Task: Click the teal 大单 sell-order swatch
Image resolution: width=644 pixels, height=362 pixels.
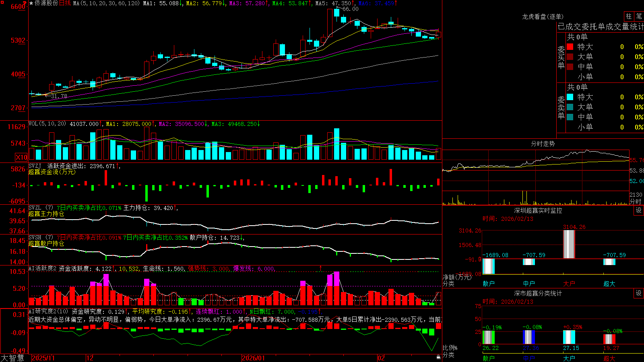Action: (570, 107)
